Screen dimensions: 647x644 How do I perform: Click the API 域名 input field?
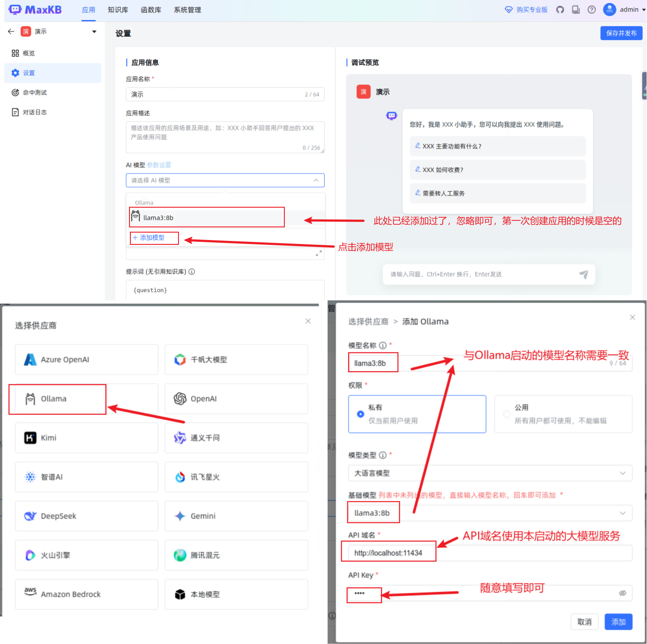coord(490,553)
